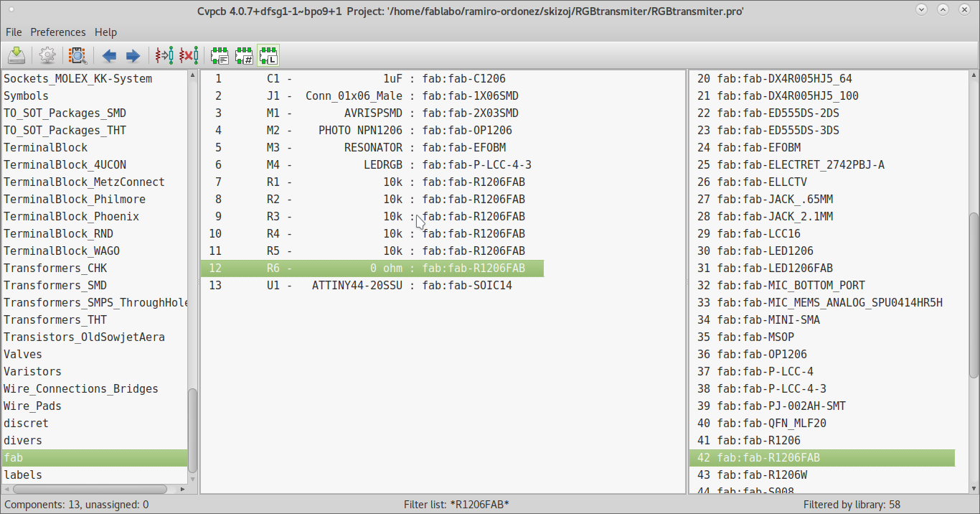This screenshot has height=514, width=980.
Task: Select component R5 10k row
Action: (372, 251)
